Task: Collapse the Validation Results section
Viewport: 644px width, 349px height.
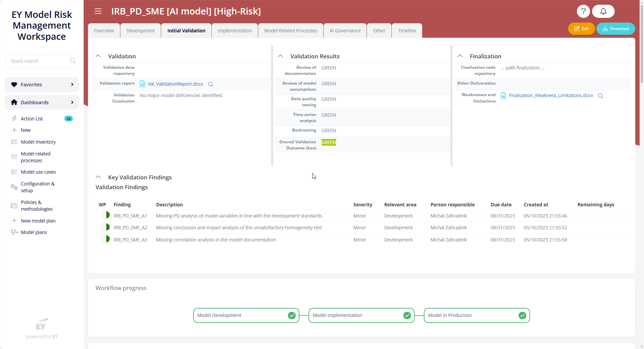Action: [280, 56]
